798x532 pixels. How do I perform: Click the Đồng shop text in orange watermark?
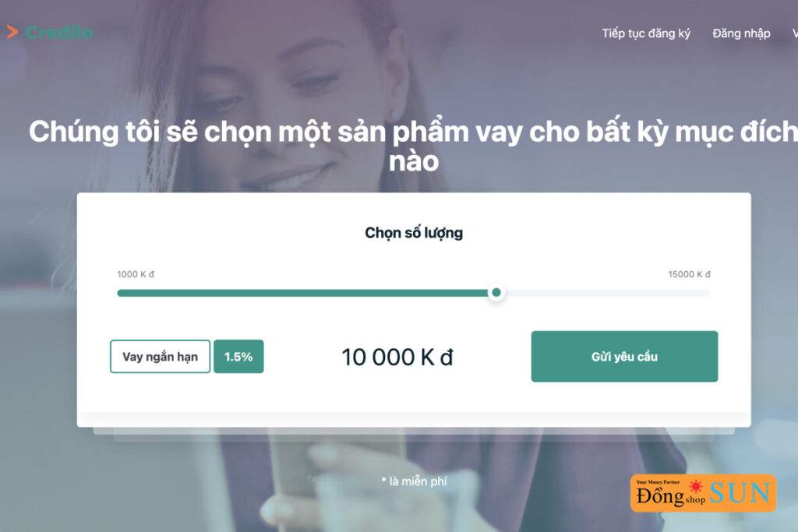tap(671, 495)
